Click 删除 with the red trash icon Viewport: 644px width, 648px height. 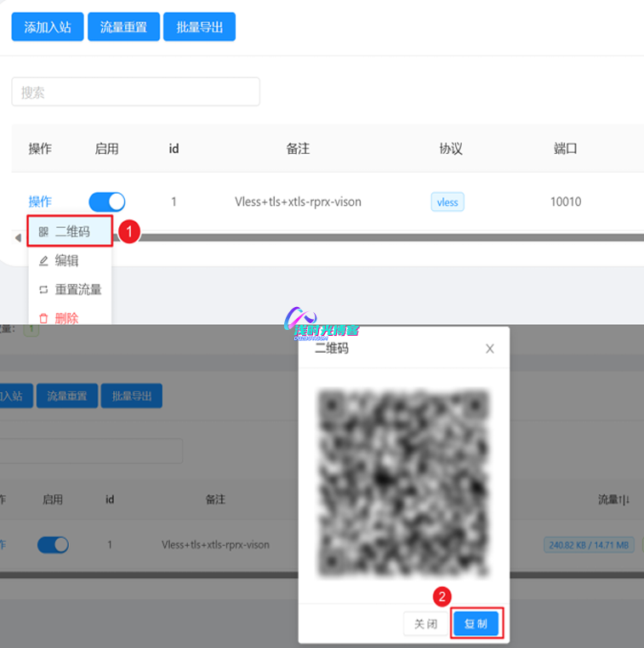[66, 317]
